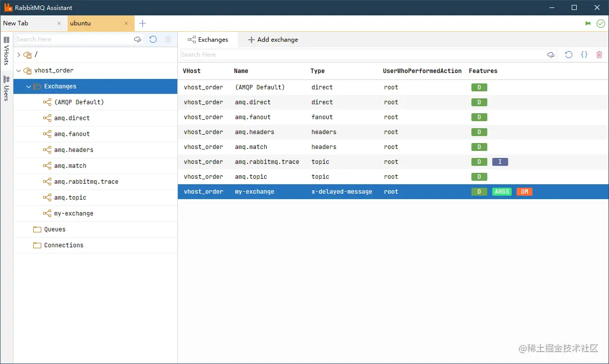609x364 pixels.
Task: Refresh the exchanges table list
Action: tap(569, 55)
